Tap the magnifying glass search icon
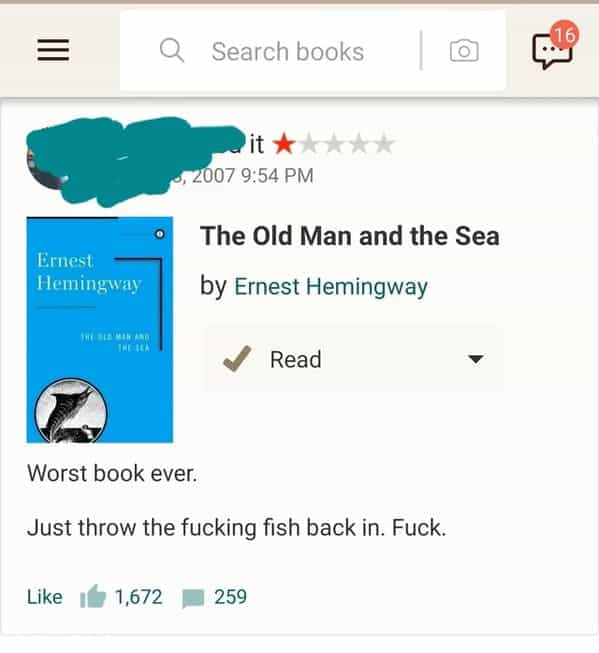Image resolution: width=599 pixels, height=653 pixels. pyautogui.click(x=172, y=50)
